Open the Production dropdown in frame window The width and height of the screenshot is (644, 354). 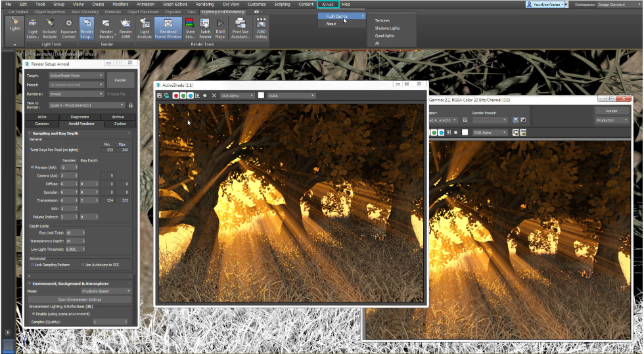click(612, 120)
